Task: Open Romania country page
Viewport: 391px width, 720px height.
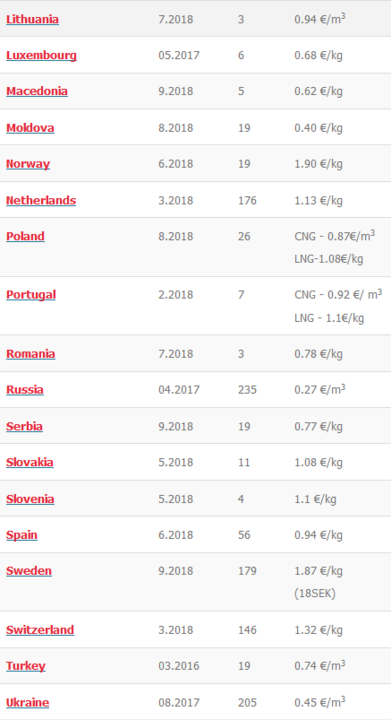Action: pos(30,354)
